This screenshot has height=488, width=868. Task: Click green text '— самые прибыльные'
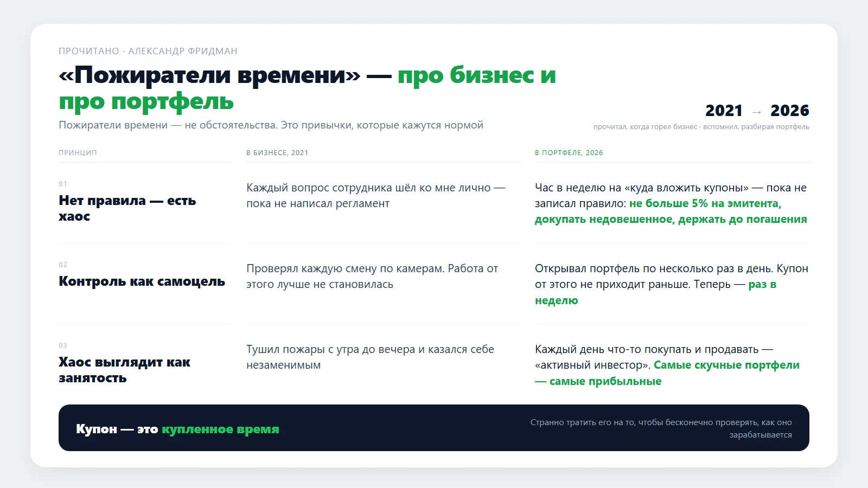pyautogui.click(x=598, y=381)
